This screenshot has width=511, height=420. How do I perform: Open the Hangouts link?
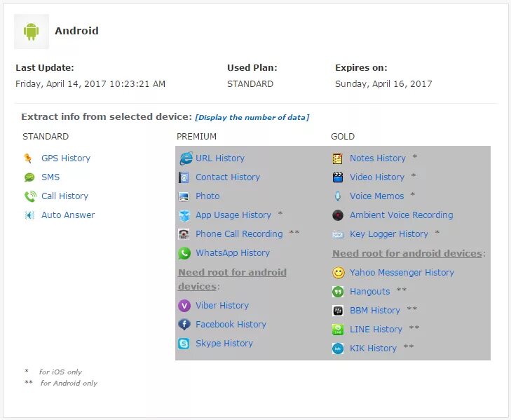coord(370,291)
